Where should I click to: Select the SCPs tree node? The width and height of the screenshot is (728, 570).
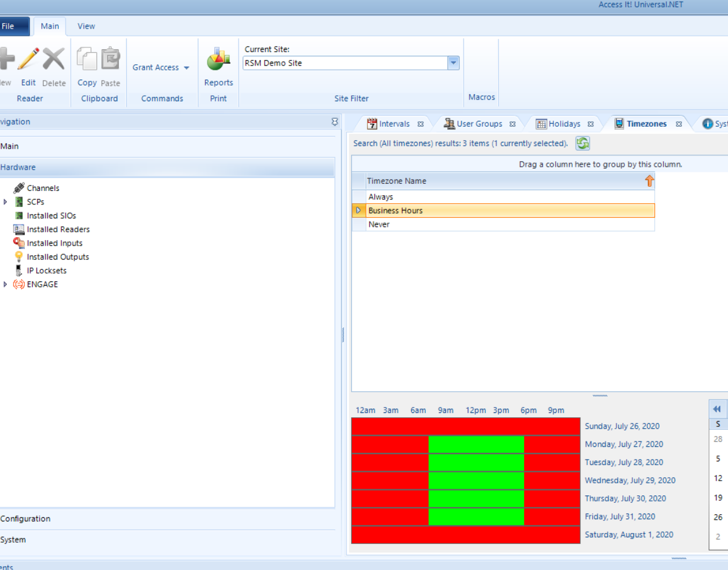pyautogui.click(x=35, y=202)
